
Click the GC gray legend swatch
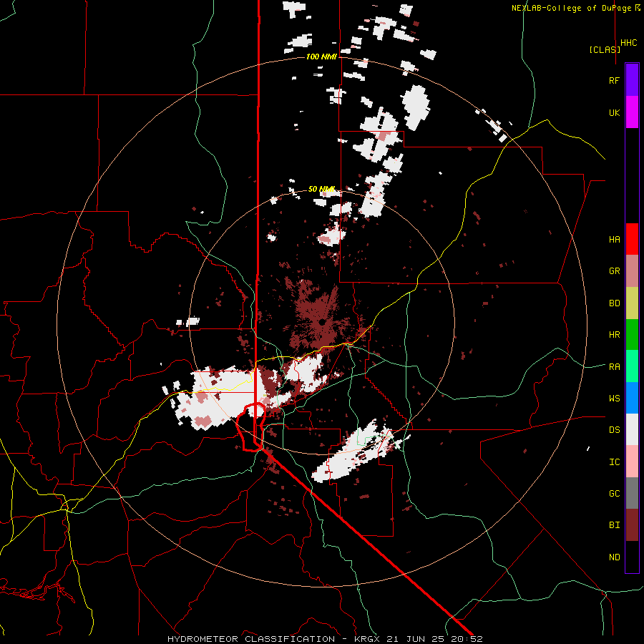click(x=632, y=493)
